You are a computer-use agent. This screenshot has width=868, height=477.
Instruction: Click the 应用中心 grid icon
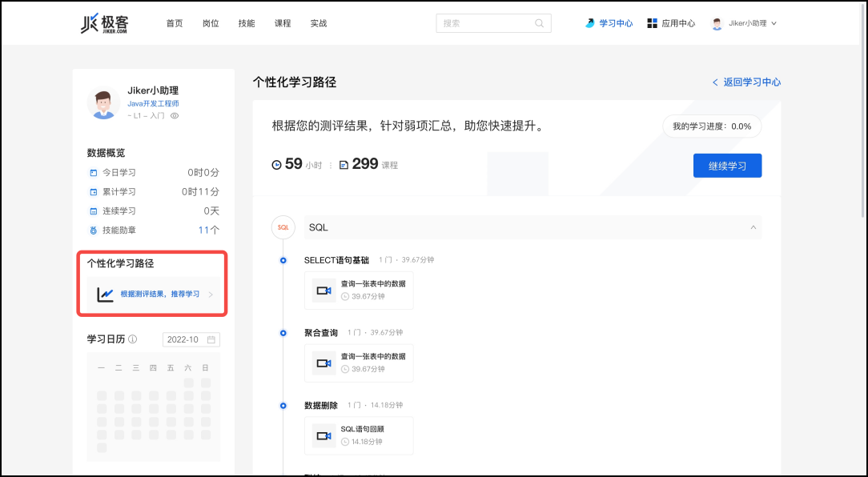(652, 23)
